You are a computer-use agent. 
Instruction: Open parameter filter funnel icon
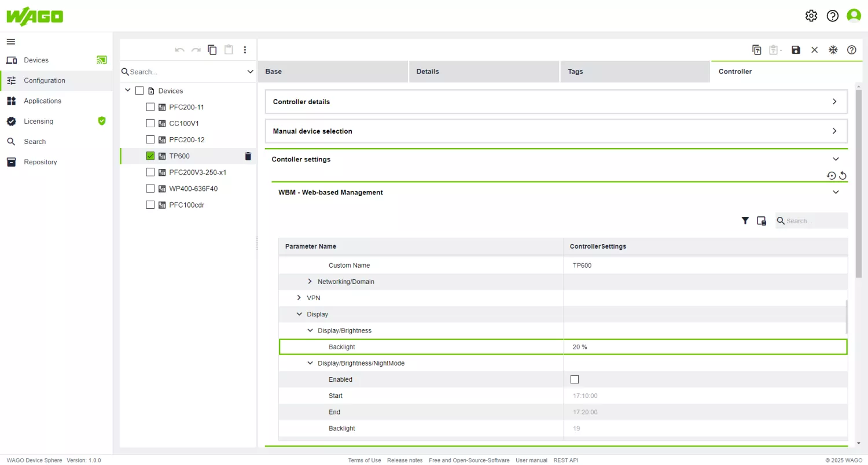(745, 220)
